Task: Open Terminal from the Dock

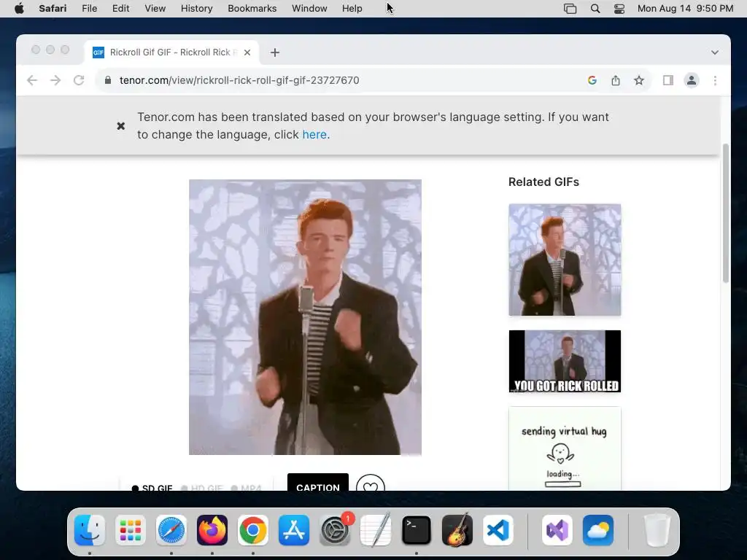Action: tap(417, 530)
